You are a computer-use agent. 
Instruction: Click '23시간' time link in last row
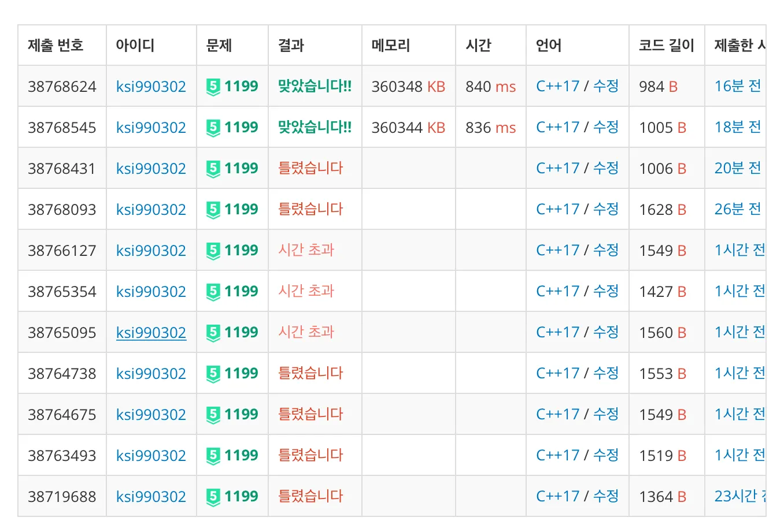point(740,497)
